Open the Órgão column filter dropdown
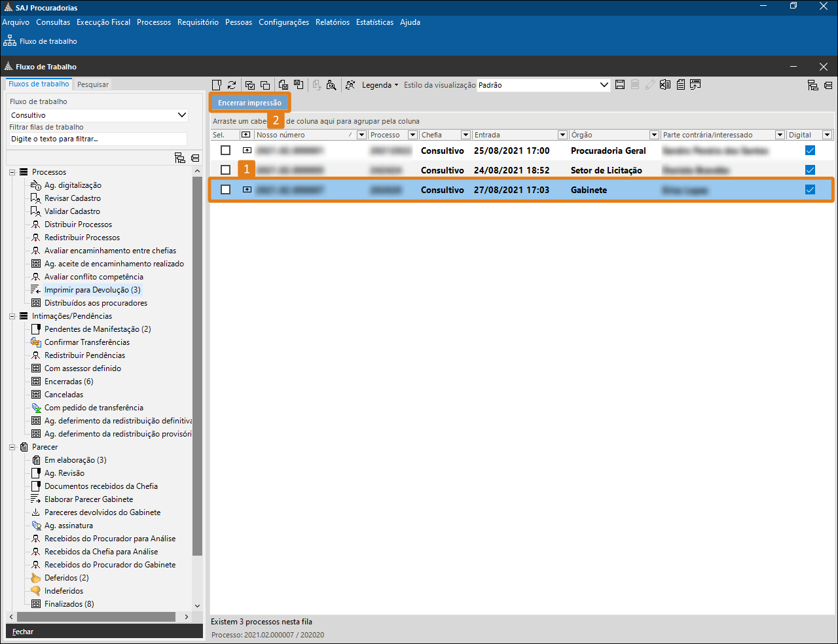838x644 pixels. point(653,135)
